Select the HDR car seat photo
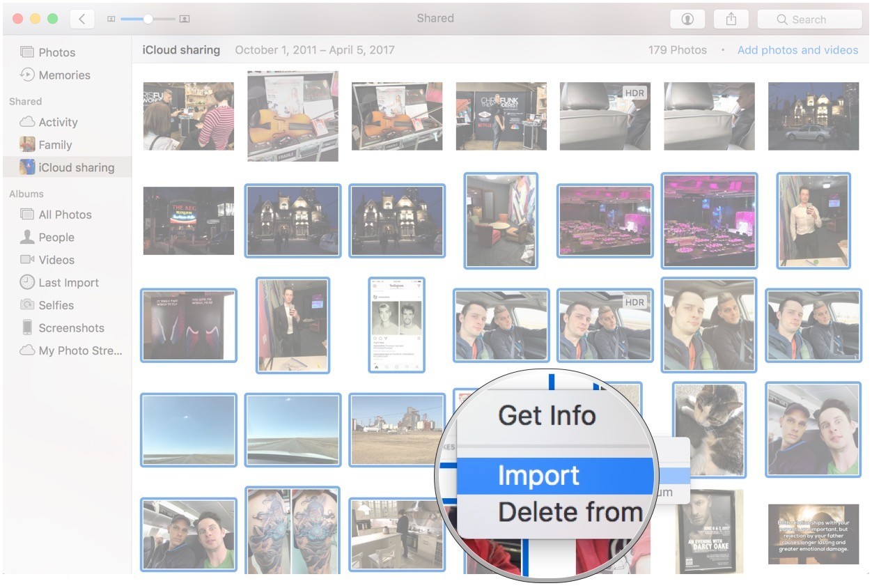 point(605,116)
